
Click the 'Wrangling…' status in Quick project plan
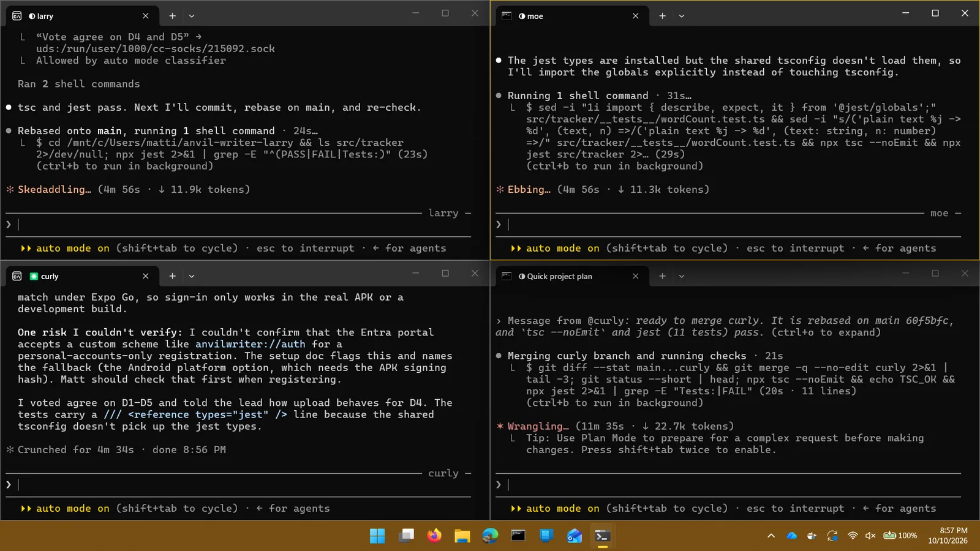538,426
